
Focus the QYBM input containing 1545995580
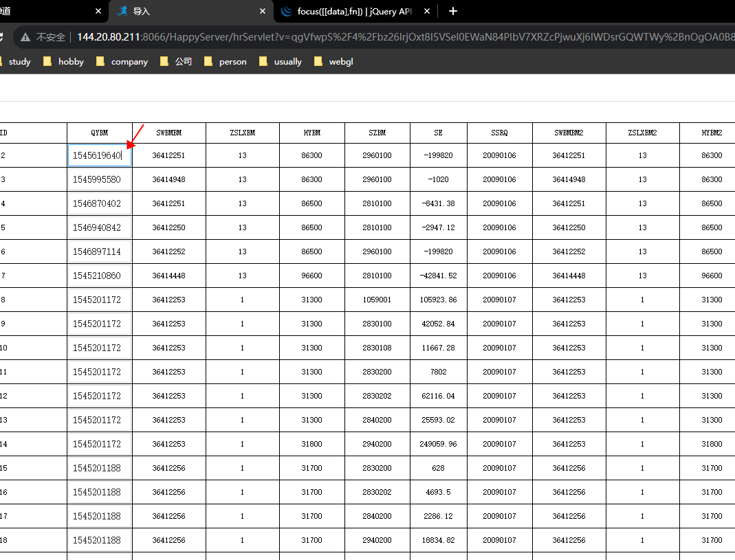point(99,180)
